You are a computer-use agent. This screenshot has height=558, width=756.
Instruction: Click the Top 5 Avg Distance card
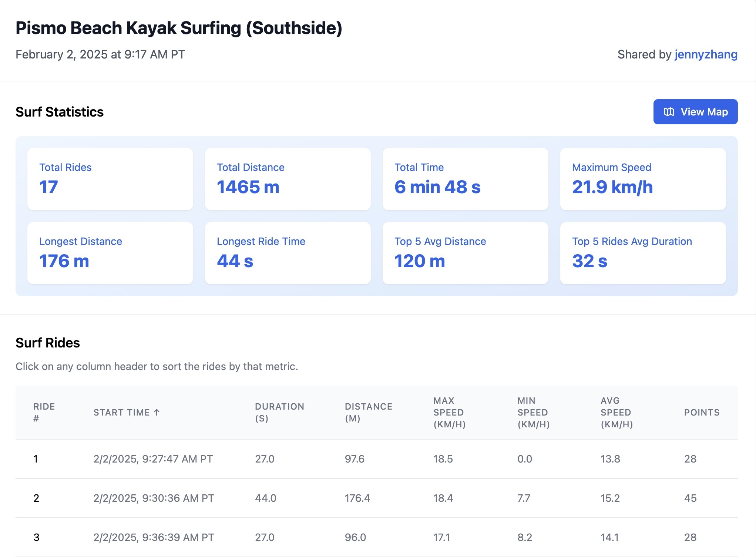tap(465, 253)
